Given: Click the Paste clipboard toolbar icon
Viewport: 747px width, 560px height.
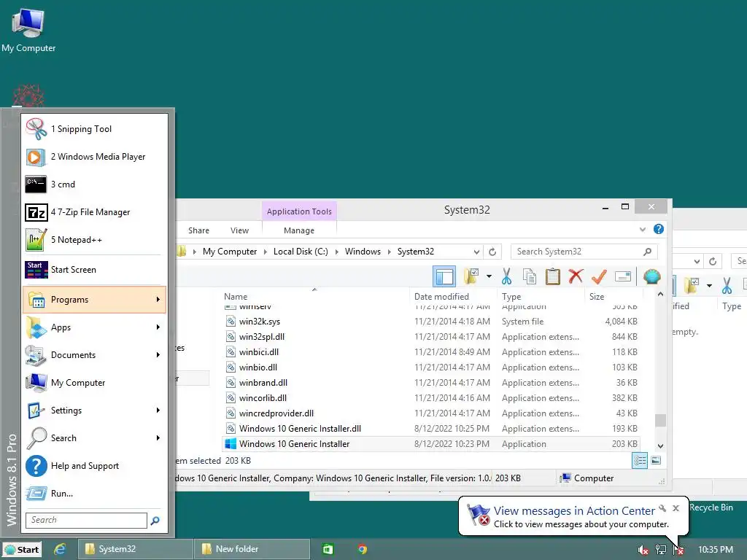Looking at the screenshot, I should coord(553,276).
